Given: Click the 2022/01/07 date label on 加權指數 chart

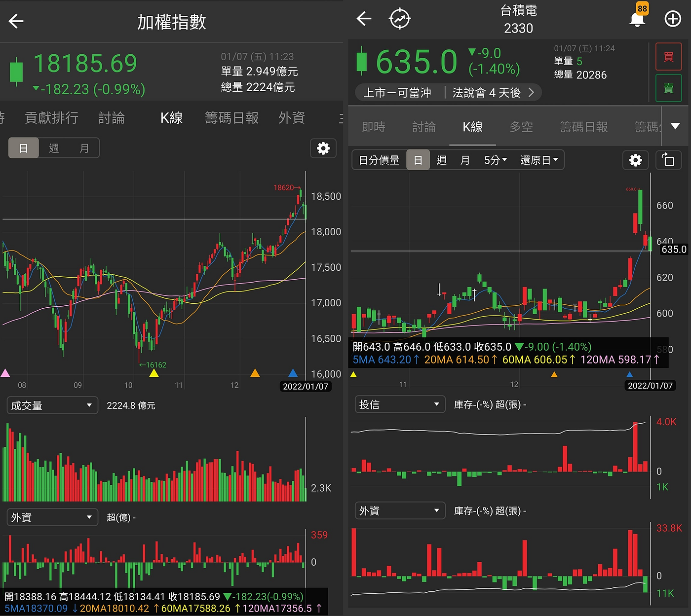Looking at the screenshot, I should click(306, 387).
